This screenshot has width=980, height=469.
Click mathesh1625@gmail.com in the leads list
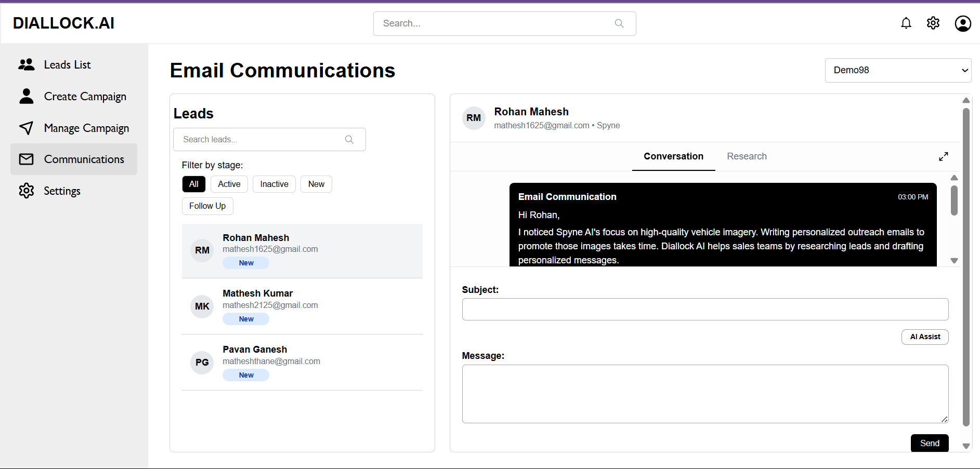point(270,249)
